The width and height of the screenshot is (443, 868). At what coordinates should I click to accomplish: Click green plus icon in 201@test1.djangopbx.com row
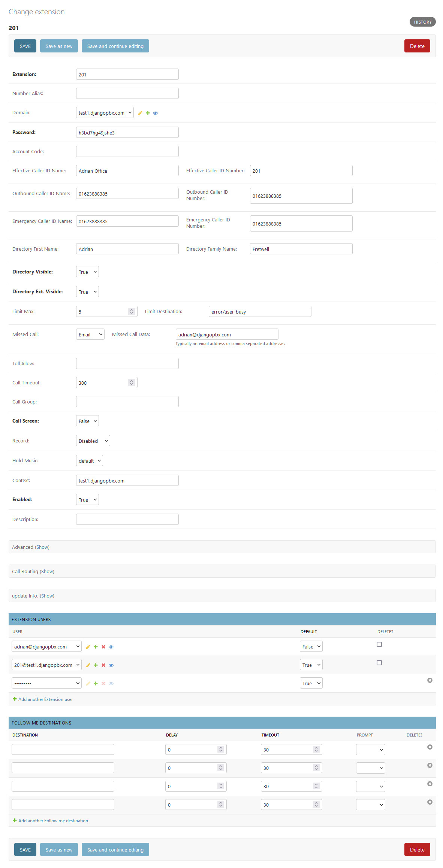[96, 665]
